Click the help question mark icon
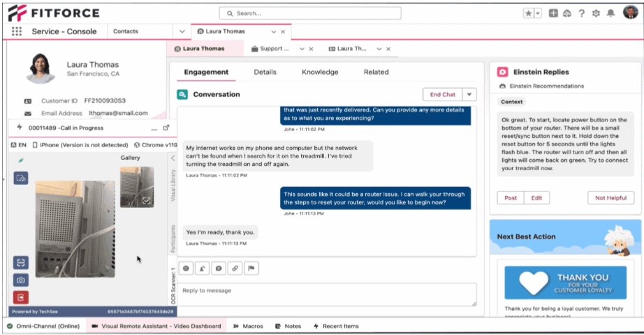Viewport: 644px width, 335px height. tap(581, 13)
